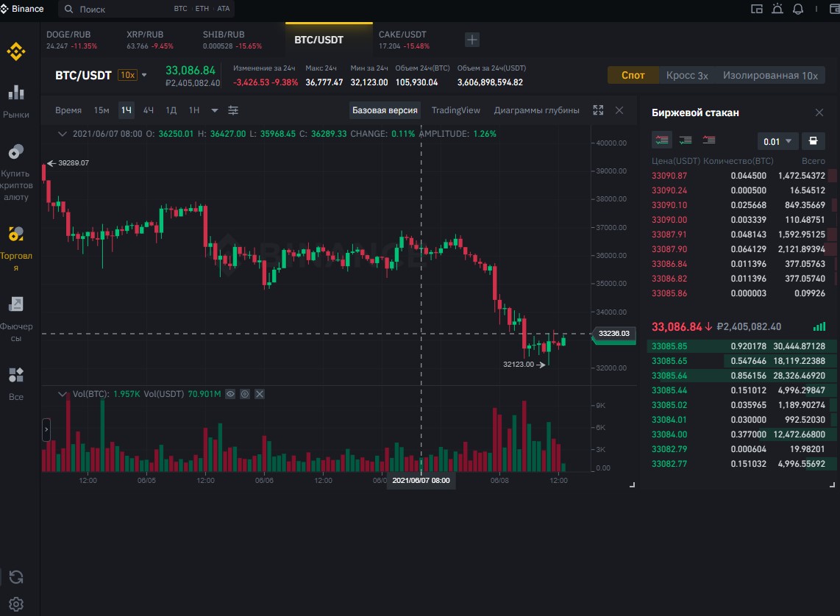Show only sell orders in order book
Image resolution: width=840 pixels, height=616 pixels.
click(x=709, y=140)
